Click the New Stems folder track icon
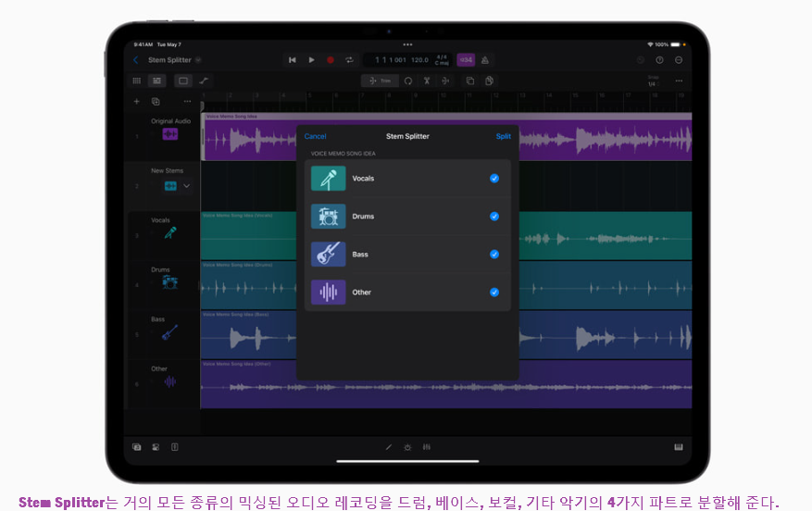Viewport: 812px width, 511px height. click(170, 186)
